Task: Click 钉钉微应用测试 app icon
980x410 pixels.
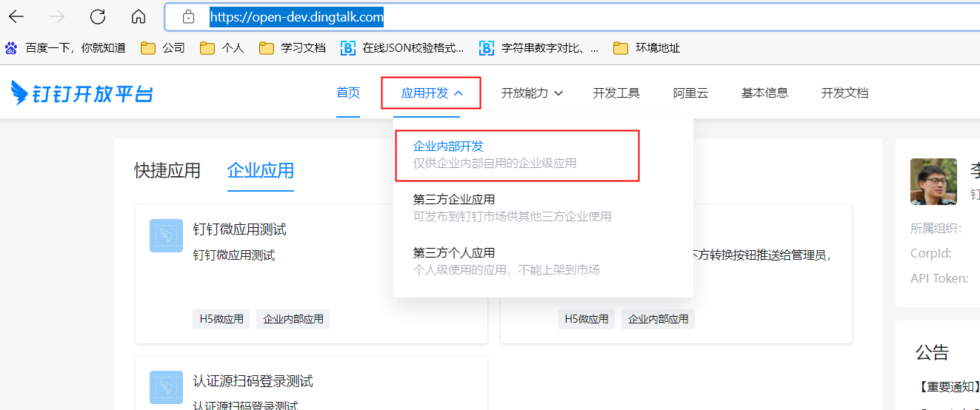Action: 166,236
